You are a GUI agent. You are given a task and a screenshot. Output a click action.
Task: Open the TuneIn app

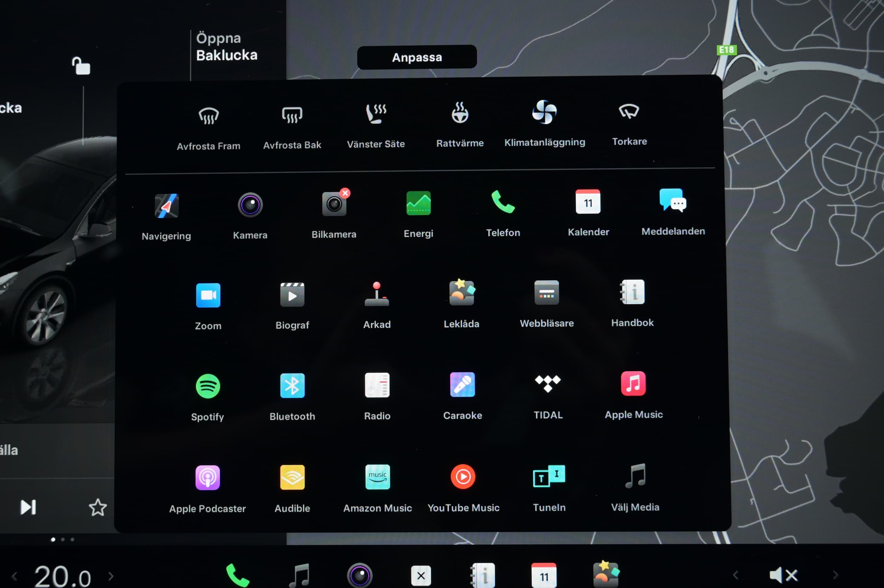pos(549,476)
